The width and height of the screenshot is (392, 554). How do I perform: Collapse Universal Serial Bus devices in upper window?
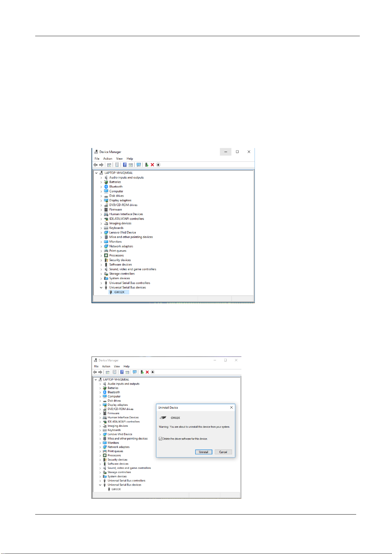point(101,287)
